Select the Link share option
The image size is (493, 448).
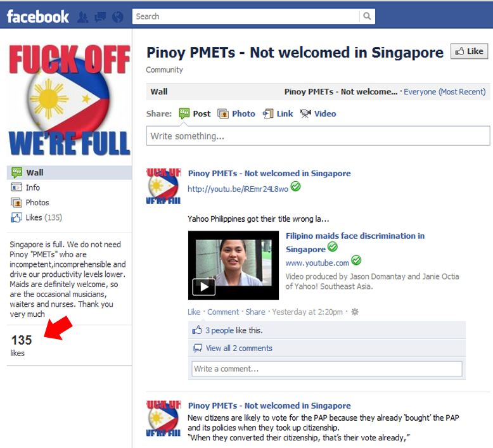(278, 113)
